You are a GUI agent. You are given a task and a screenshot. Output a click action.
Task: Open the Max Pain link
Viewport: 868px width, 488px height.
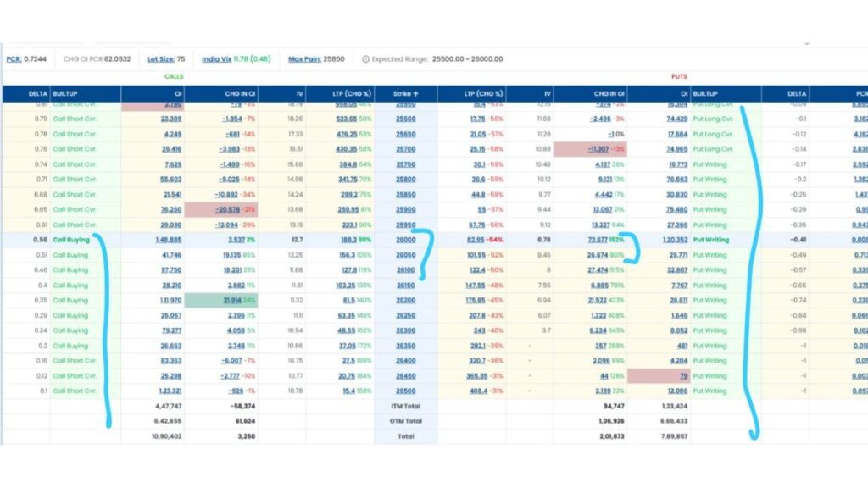[303, 59]
